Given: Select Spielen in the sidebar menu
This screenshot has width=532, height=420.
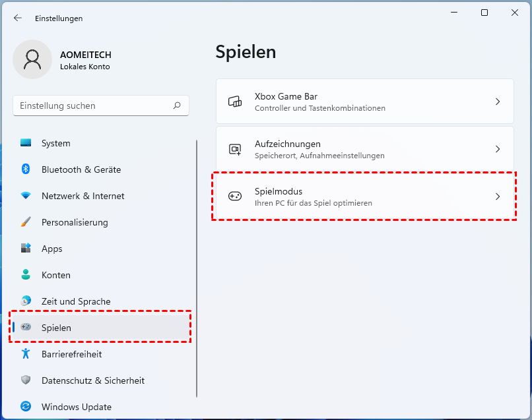Looking at the screenshot, I should pos(57,328).
